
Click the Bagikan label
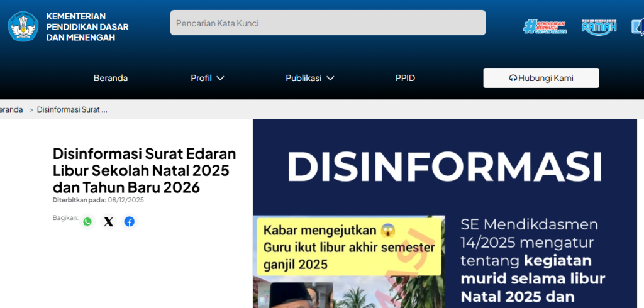pos(65,217)
